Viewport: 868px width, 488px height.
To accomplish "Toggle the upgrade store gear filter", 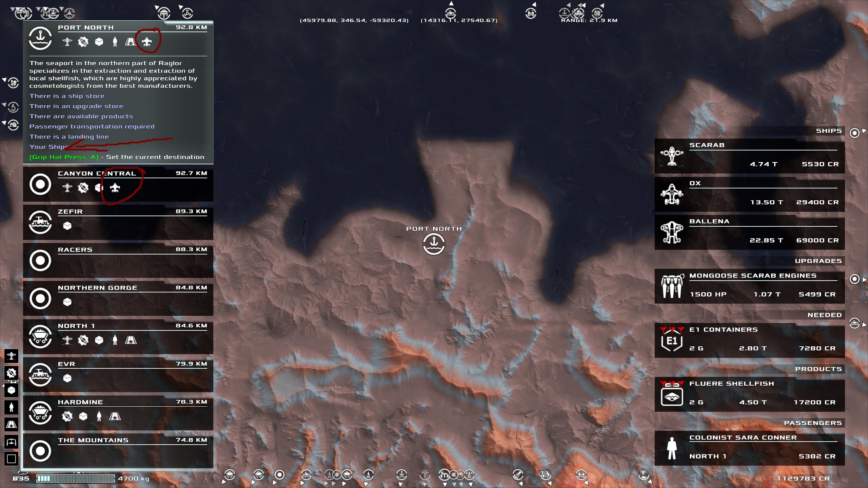I will tap(11, 373).
